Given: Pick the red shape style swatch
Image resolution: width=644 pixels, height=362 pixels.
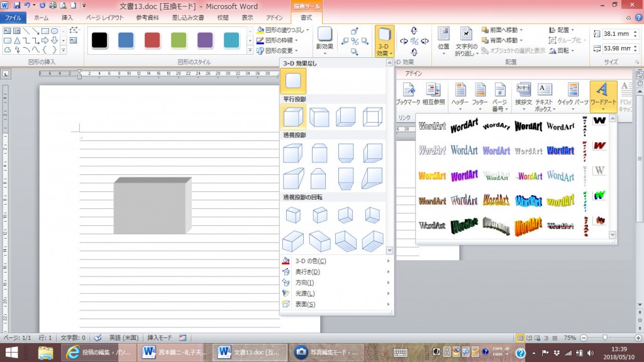Looking at the screenshot, I should click(153, 40).
